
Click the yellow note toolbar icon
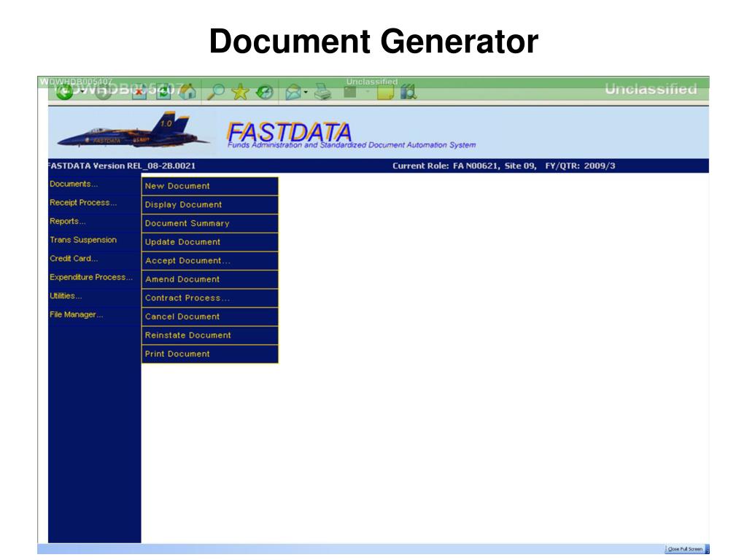coord(385,92)
